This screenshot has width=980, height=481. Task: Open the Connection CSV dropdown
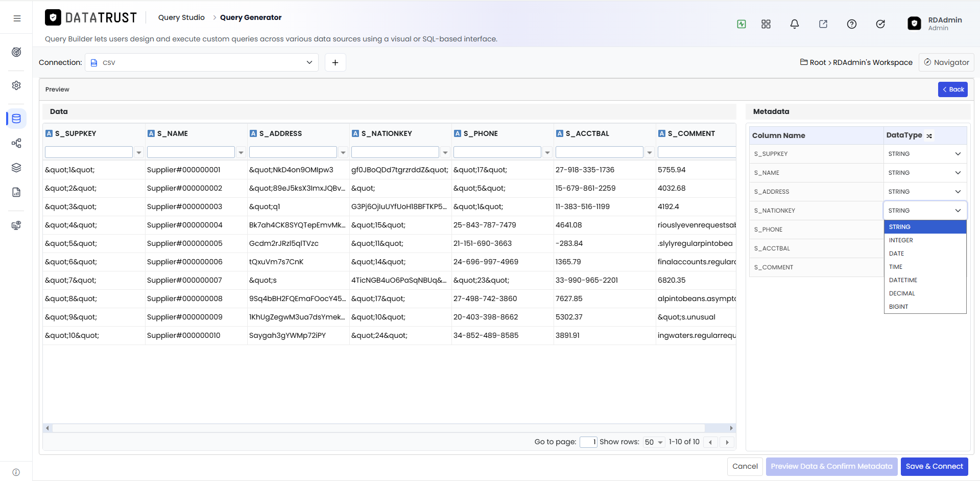[202, 62]
